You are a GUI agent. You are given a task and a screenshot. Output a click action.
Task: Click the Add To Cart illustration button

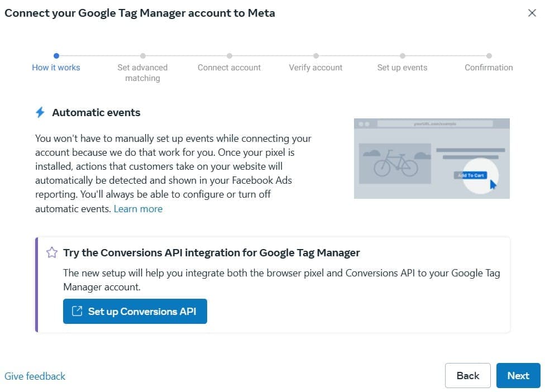pyautogui.click(x=471, y=175)
